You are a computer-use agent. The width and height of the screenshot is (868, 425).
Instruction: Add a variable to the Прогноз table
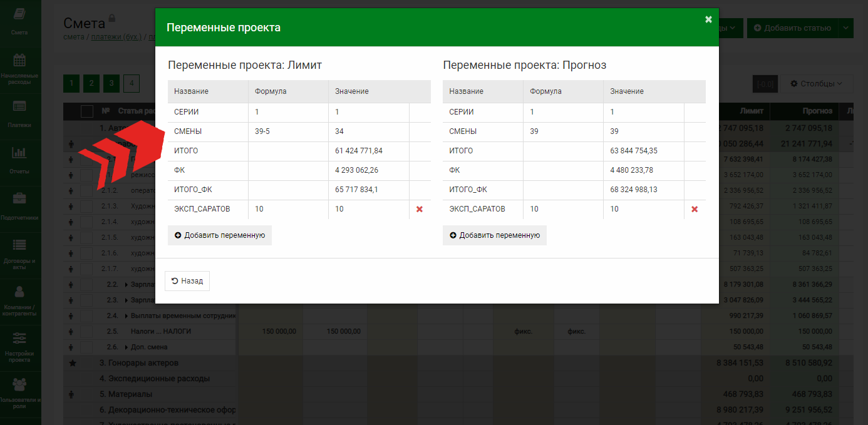click(x=495, y=235)
